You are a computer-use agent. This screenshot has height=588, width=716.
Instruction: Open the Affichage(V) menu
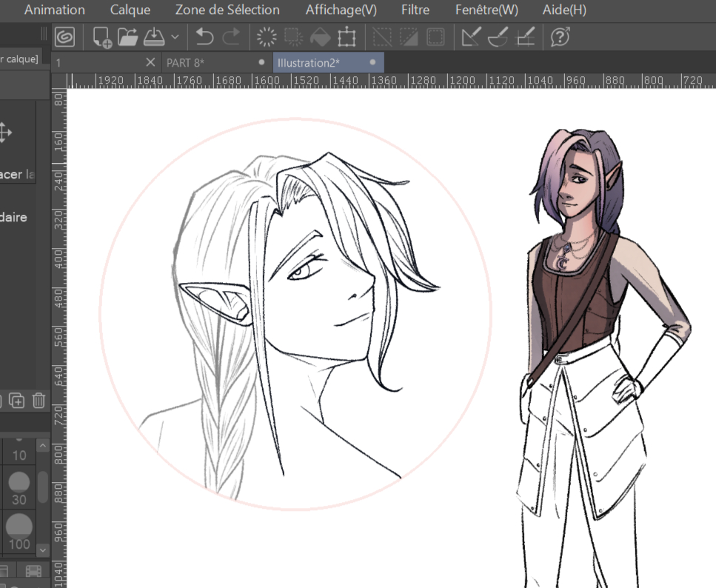click(x=341, y=10)
